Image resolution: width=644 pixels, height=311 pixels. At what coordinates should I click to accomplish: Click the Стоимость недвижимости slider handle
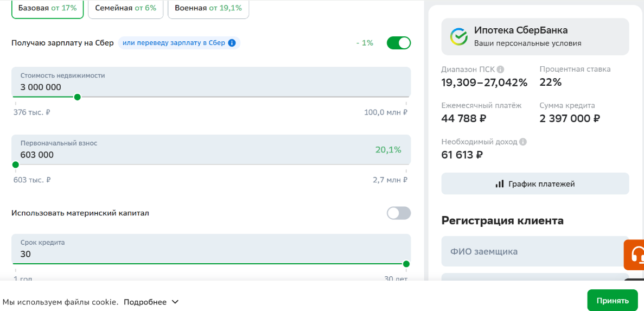click(77, 97)
